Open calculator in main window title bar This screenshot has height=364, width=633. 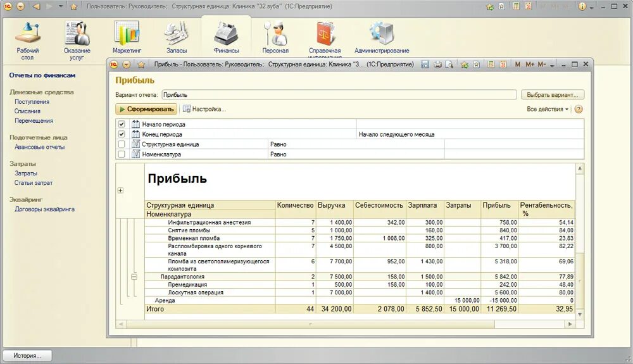click(516, 6)
